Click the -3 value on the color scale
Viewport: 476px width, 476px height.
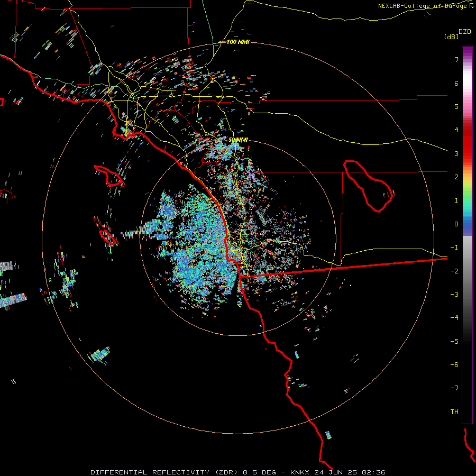(x=454, y=295)
